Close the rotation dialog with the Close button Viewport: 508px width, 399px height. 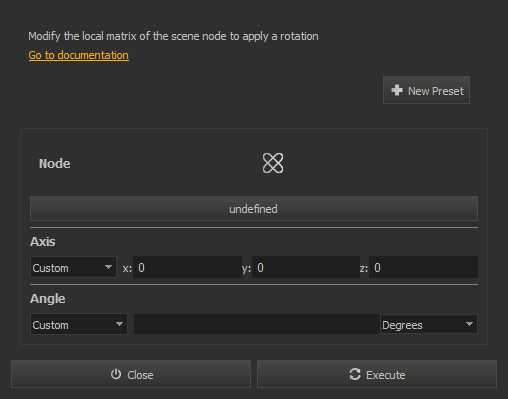tap(131, 374)
